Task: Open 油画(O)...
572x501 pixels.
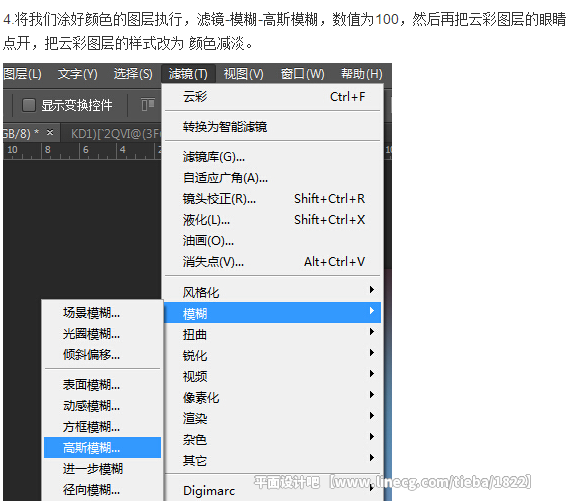Action: coord(273,240)
